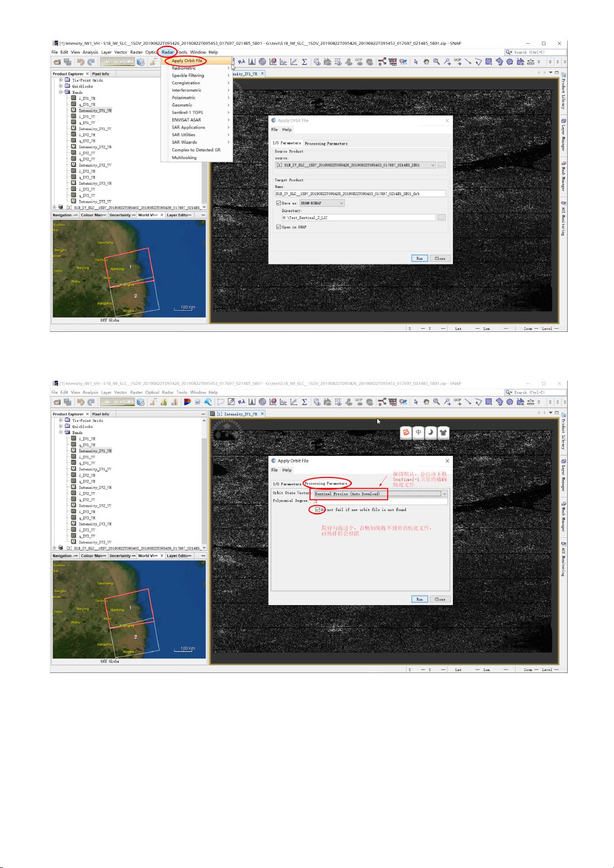
Task: Open the Sentinel-1 TOPS submenu
Action: tap(197, 113)
